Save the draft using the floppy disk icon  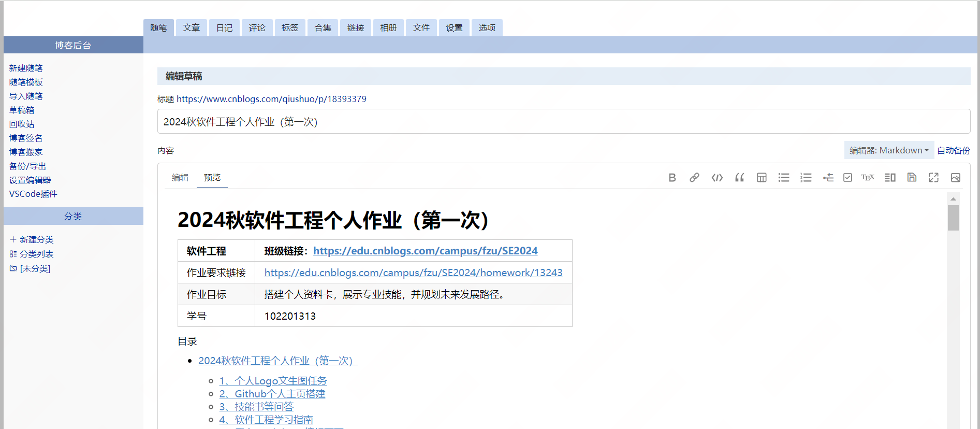click(x=912, y=178)
